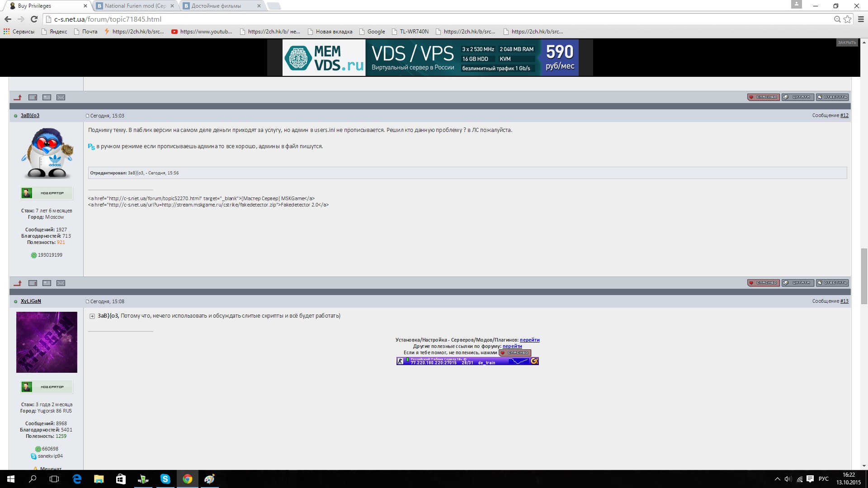
Task: Open the message permalink #12
Action: (844, 116)
